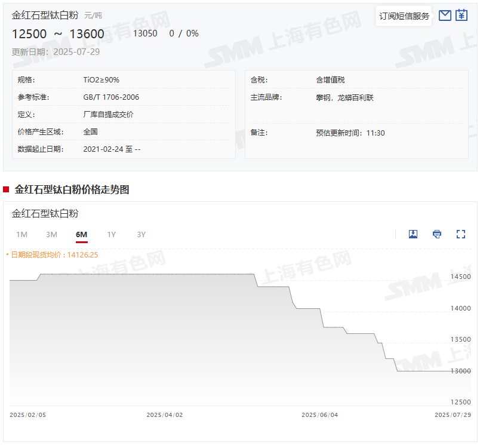The width and height of the screenshot is (480, 448).
Task: Download the chart as an image
Action: (x=413, y=234)
